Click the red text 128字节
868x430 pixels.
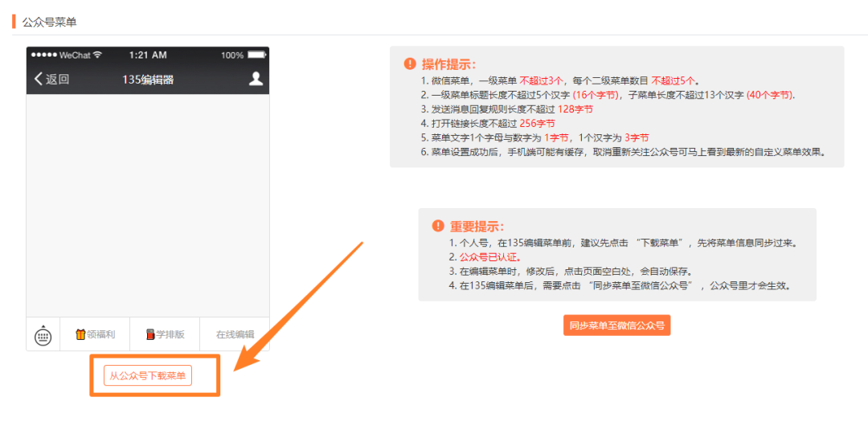[575, 109]
